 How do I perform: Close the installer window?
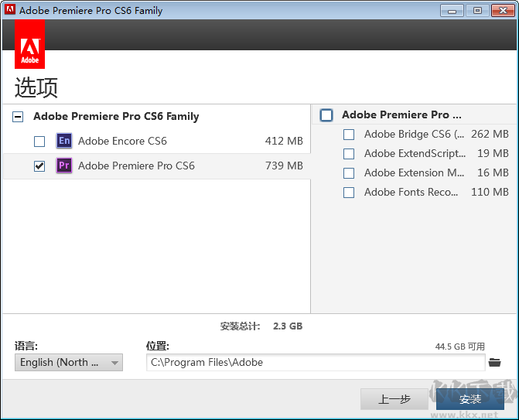500,10
